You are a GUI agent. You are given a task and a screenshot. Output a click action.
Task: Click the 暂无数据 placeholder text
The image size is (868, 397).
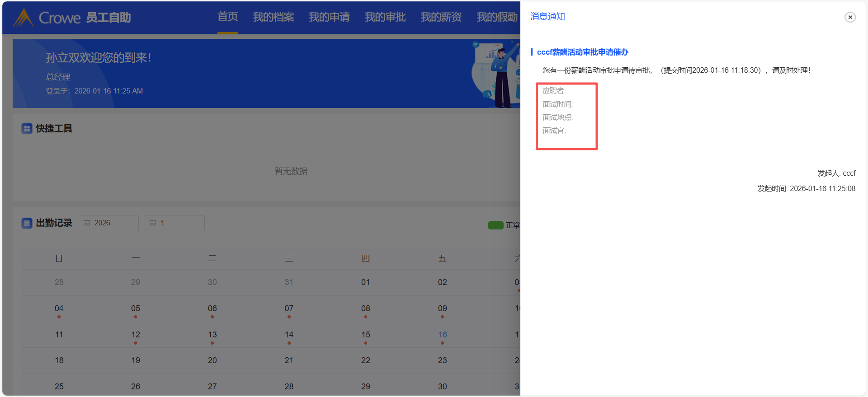[291, 171]
